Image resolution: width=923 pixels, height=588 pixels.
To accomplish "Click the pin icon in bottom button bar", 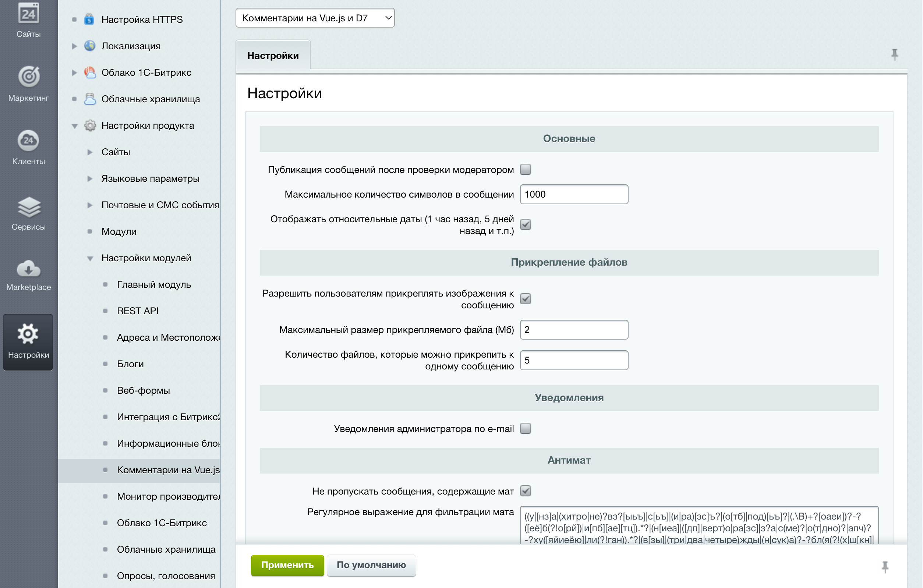I will click(x=885, y=567).
